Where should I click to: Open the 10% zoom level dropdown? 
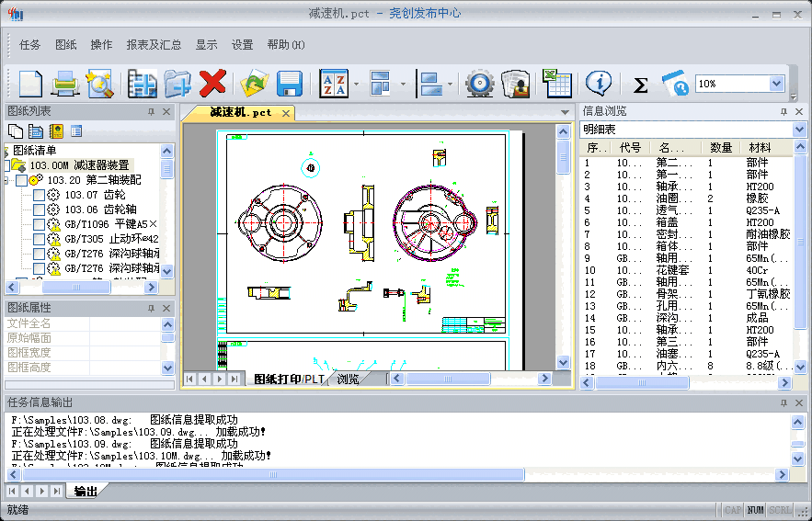pyautogui.click(x=776, y=84)
